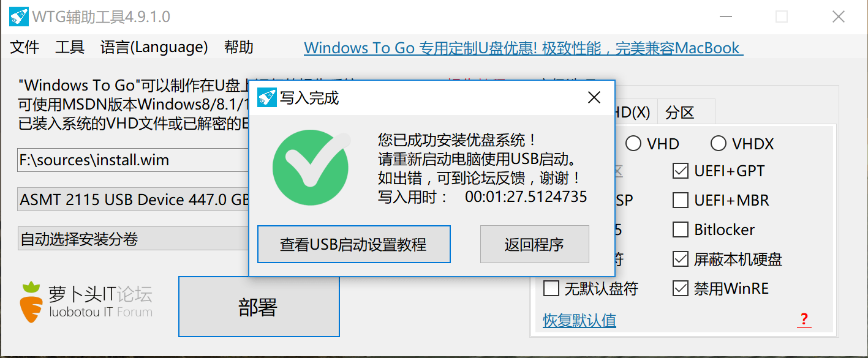
Task: Click the 返回程序 button
Action: 534,244
